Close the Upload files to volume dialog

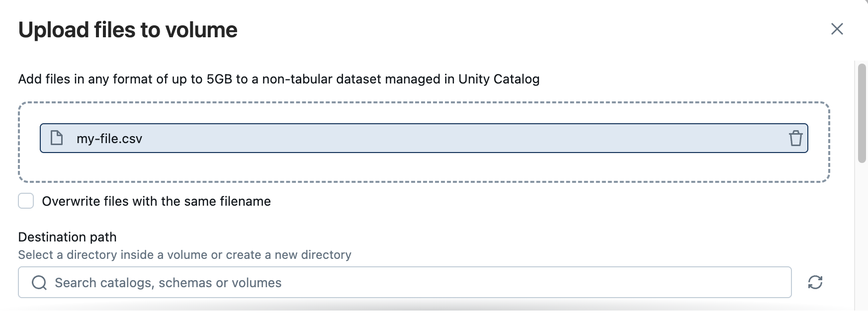(x=837, y=29)
